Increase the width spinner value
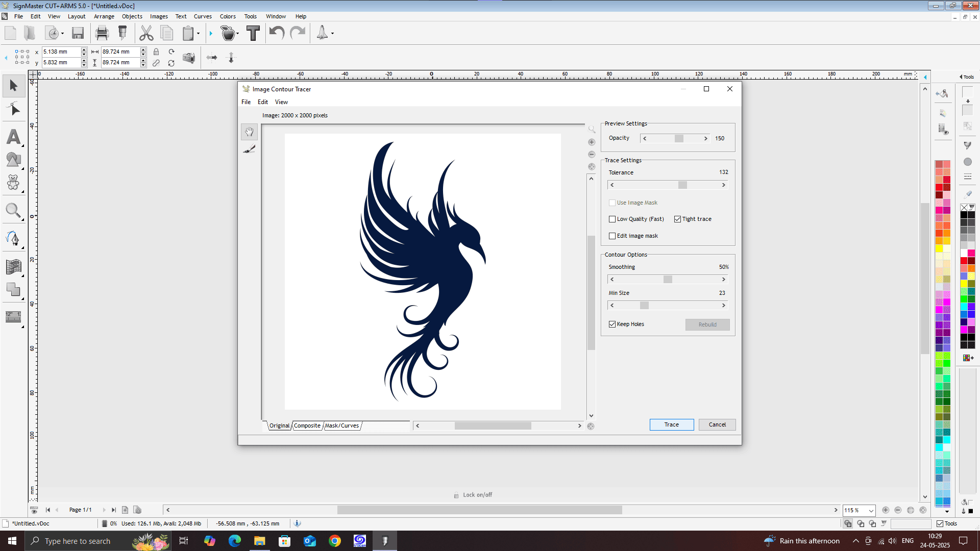 click(x=143, y=49)
